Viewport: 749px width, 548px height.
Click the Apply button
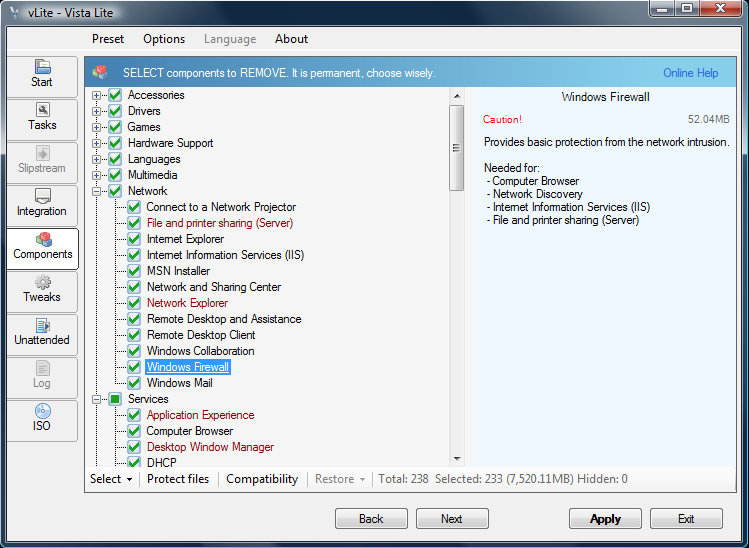605,518
